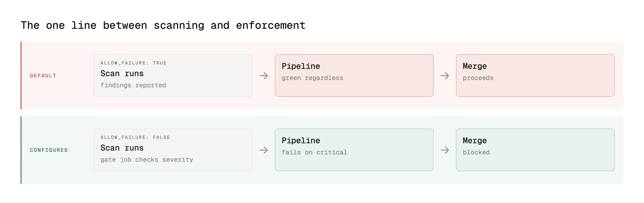Click the arrow before Merge blocked box
The image size is (644, 203).
pos(445,150)
